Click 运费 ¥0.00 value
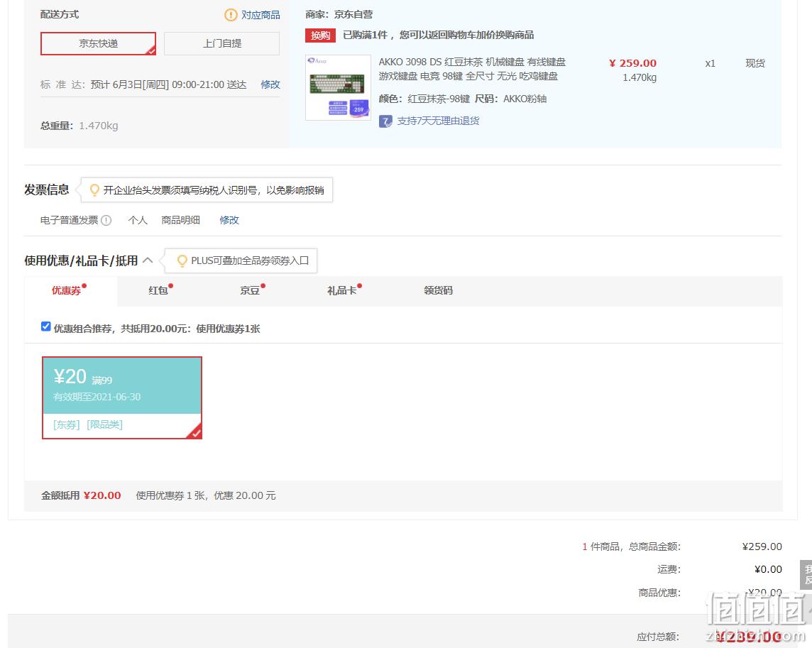812x648 pixels. point(768,570)
